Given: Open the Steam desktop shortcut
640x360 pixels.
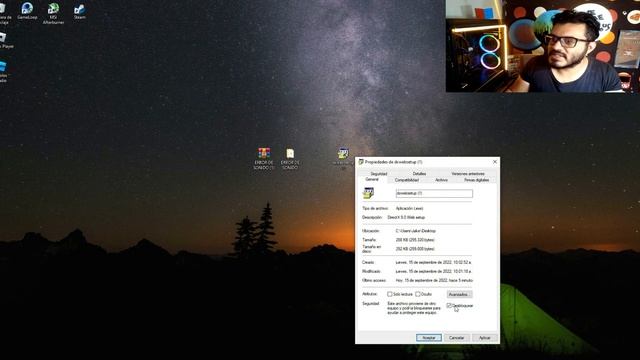Looking at the screenshot, I should [x=80, y=11].
